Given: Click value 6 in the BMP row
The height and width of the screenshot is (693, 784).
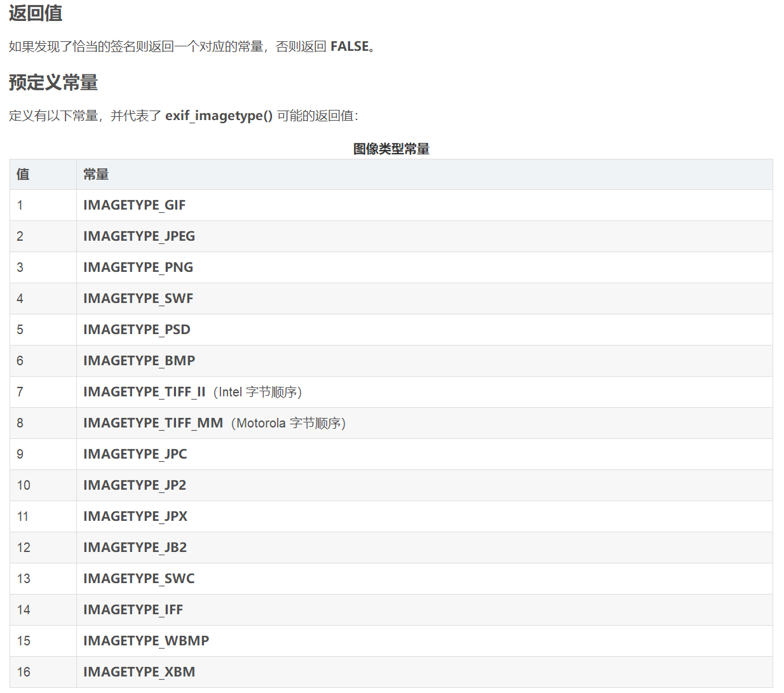Looking at the screenshot, I should click(20, 361).
